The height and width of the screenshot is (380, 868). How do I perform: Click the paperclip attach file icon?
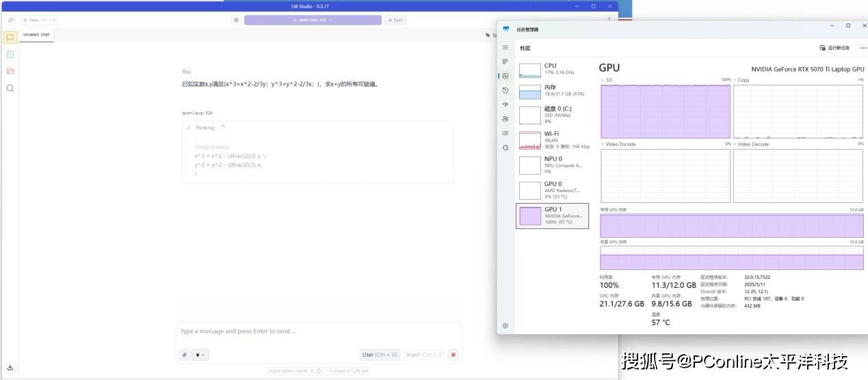pyautogui.click(x=184, y=355)
